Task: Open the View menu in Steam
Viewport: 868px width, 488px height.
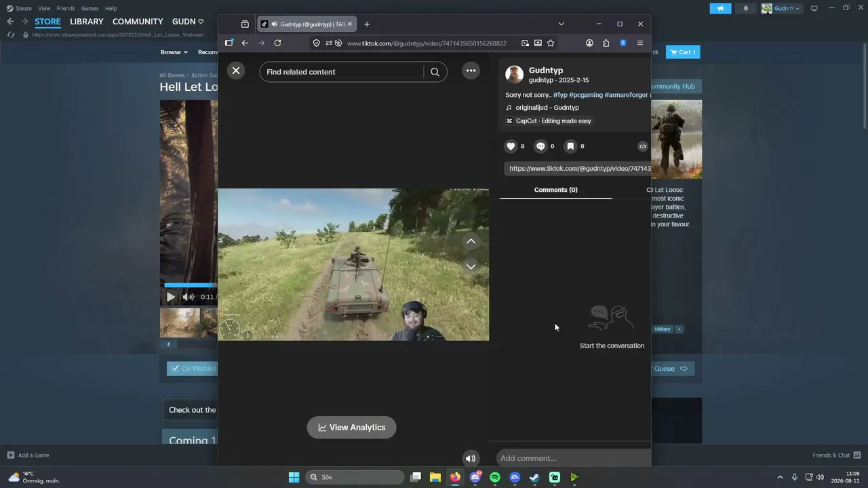Action: click(x=44, y=8)
